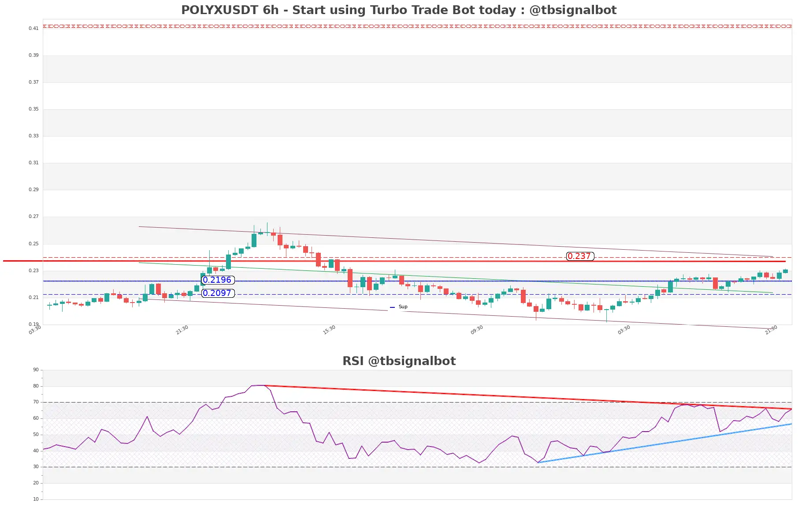Click the RSI 10 axis label

tap(36, 499)
